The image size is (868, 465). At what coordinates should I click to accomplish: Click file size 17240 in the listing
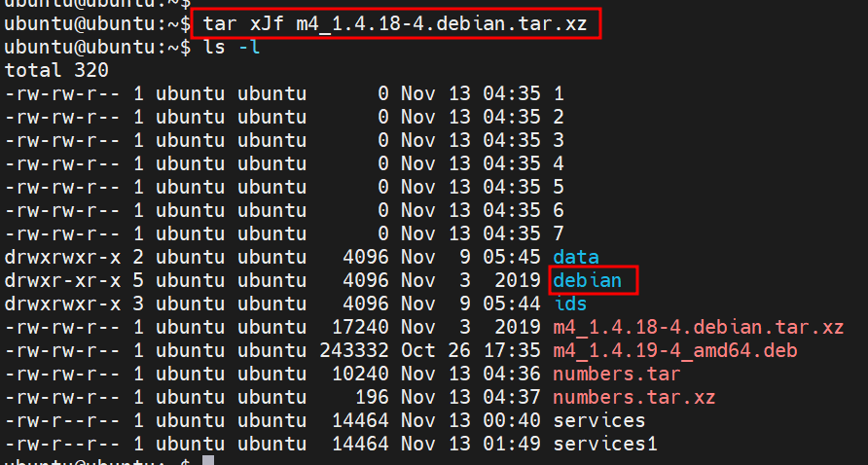click(x=360, y=327)
